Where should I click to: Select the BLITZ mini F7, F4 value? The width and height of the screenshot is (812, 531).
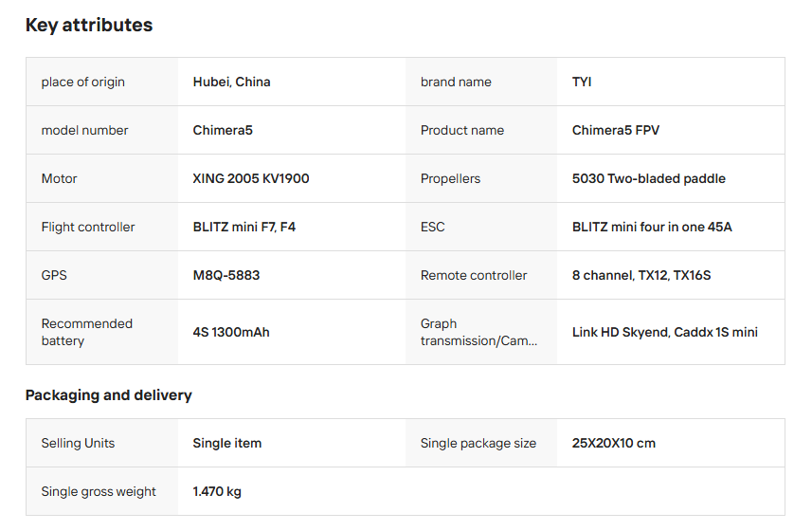244,228
